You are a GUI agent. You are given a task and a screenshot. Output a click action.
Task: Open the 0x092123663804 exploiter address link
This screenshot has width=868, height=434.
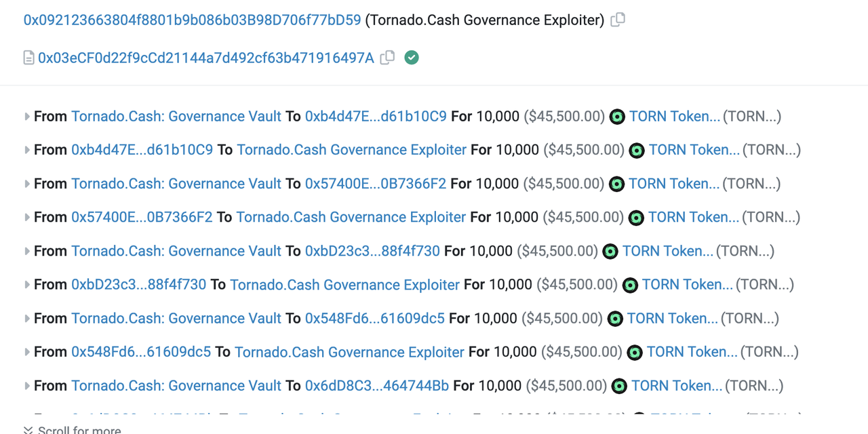(x=192, y=20)
